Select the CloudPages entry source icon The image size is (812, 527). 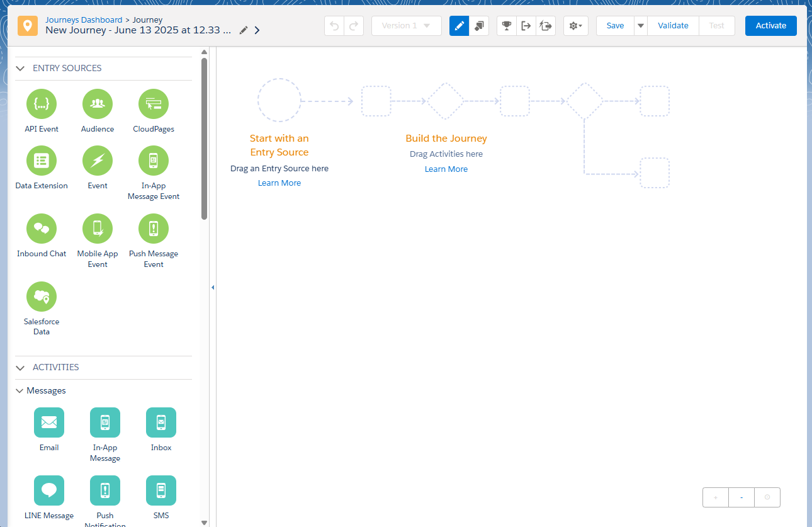click(x=154, y=104)
